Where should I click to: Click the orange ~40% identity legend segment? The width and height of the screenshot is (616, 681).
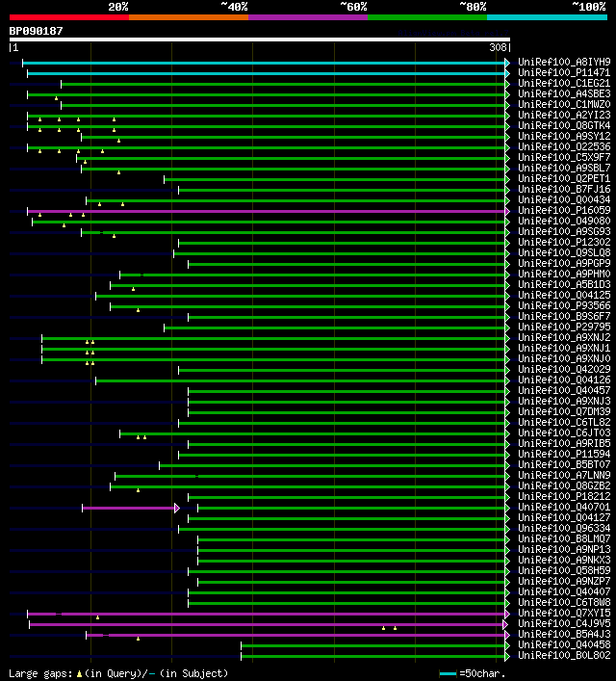(x=189, y=17)
